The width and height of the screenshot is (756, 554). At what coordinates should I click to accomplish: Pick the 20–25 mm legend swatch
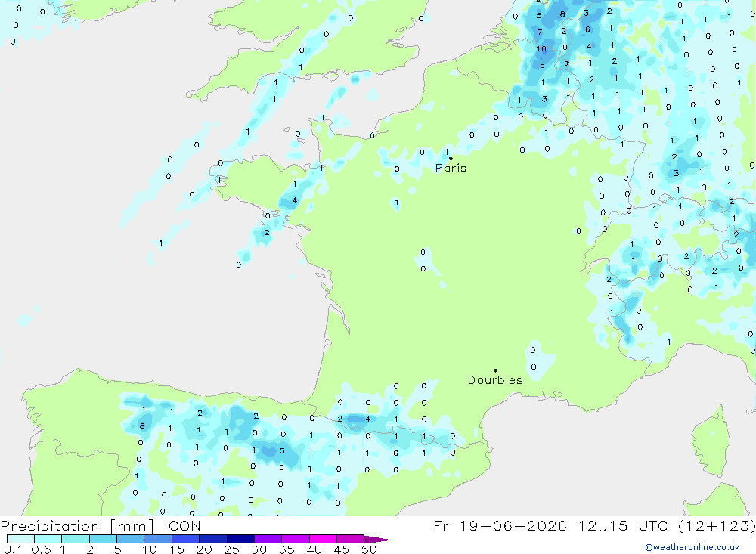click(x=213, y=539)
